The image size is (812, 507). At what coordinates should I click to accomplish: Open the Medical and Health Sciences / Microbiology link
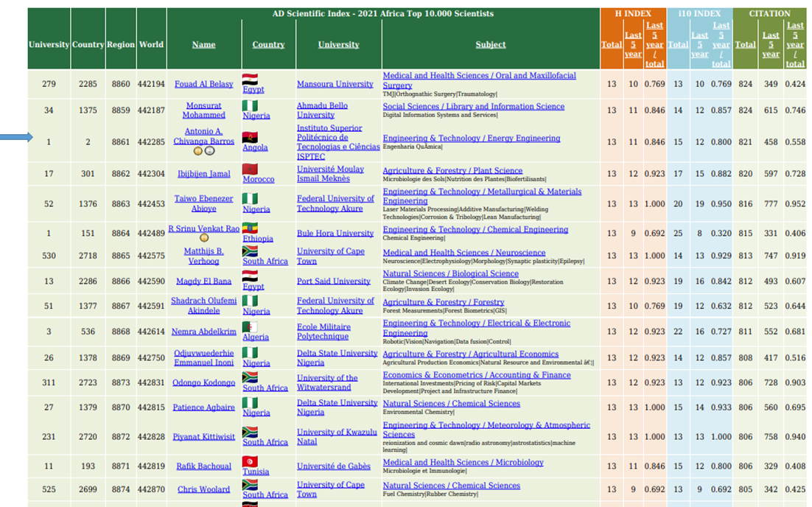click(x=463, y=463)
